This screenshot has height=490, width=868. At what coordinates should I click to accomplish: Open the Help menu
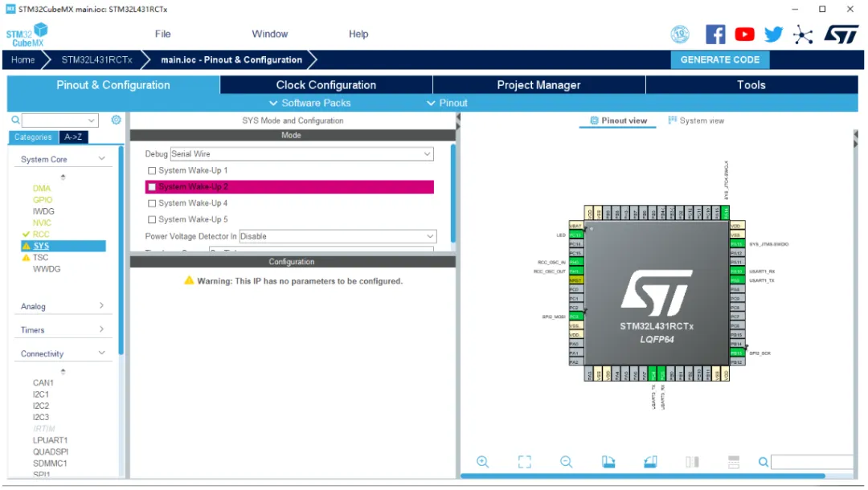point(358,35)
